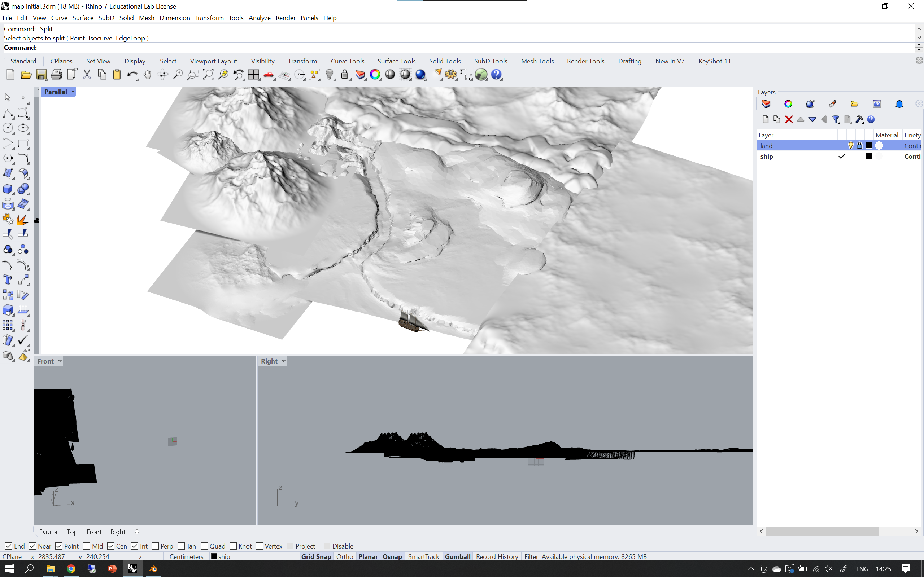Viewport: 924px width, 577px height.
Task: Select the Text object tool
Action: [7, 280]
